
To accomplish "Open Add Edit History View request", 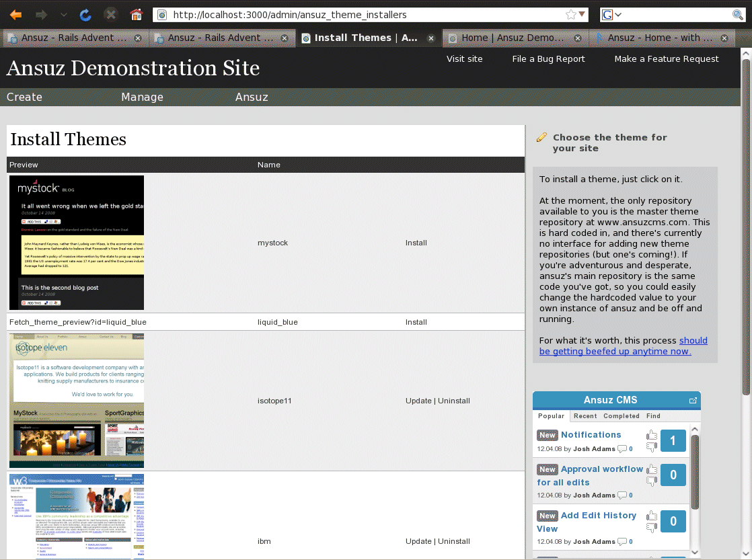I will 587,522.
